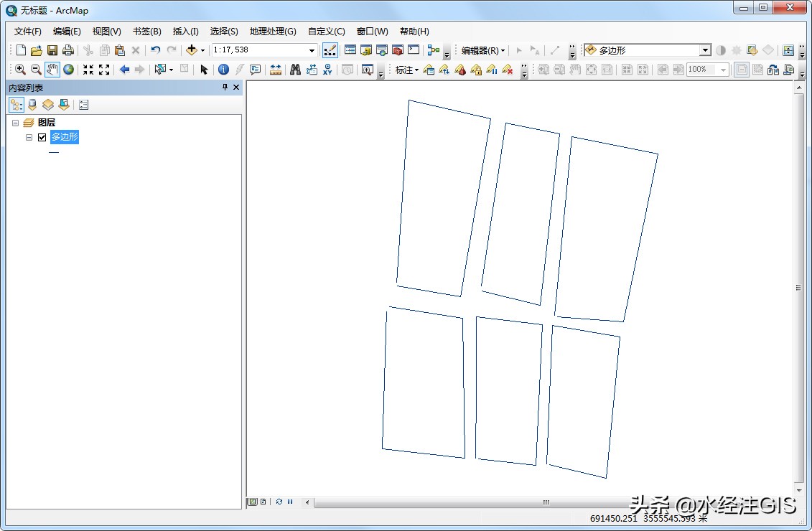The image size is (812, 531).
Task: Open the Label Manager
Action: tap(429, 70)
